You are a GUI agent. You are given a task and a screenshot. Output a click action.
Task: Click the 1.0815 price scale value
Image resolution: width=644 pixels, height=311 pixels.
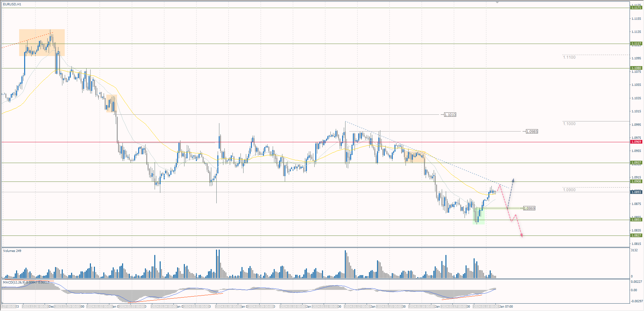pyautogui.click(x=636, y=244)
